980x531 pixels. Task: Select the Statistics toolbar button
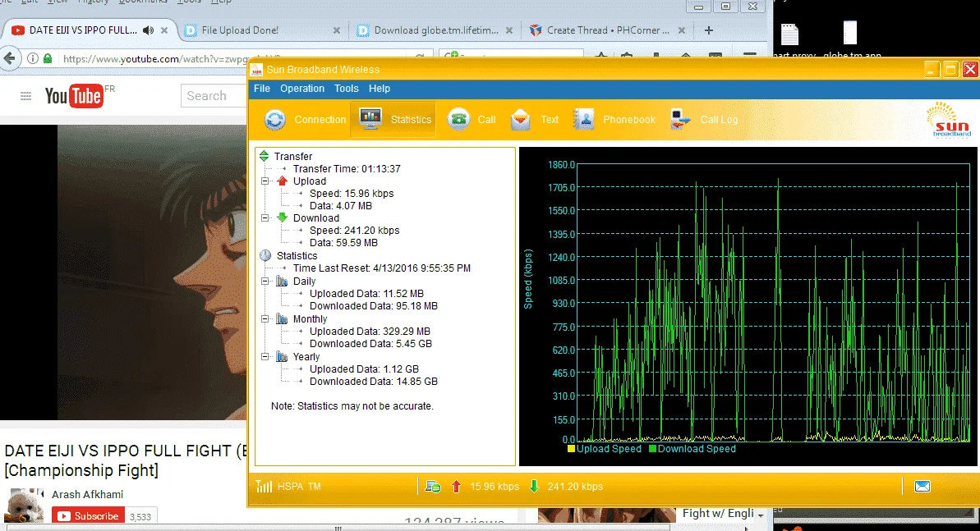(393, 119)
